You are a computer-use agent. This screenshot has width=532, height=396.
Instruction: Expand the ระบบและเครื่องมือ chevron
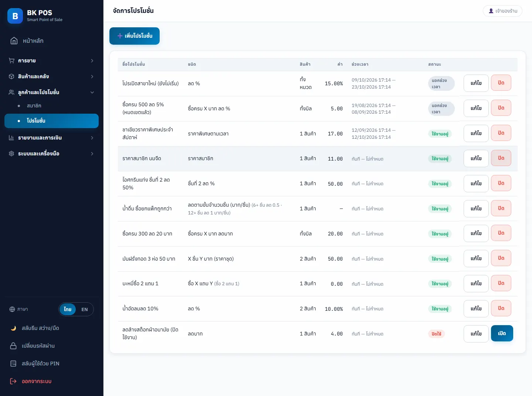(x=92, y=154)
